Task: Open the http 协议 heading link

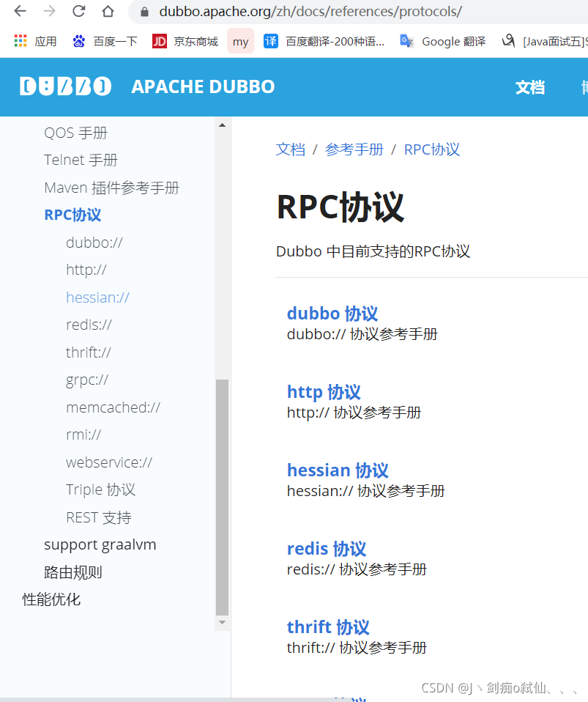Action: pyautogui.click(x=324, y=392)
